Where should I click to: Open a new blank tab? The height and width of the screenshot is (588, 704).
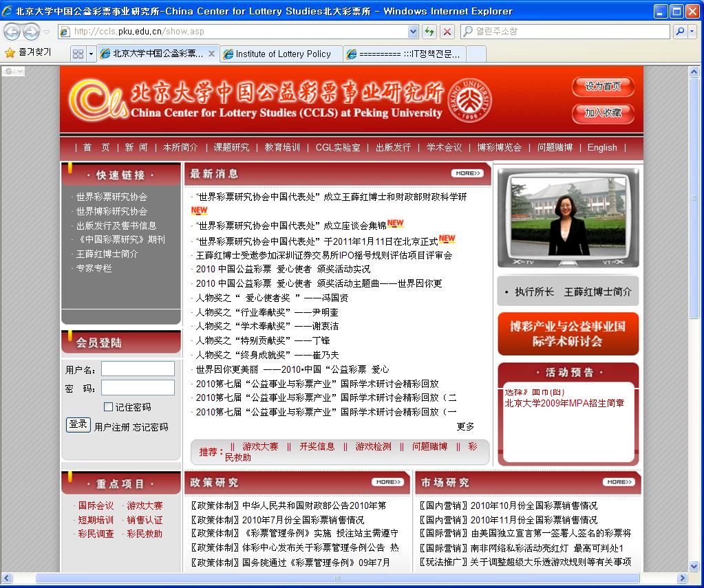coord(476,54)
